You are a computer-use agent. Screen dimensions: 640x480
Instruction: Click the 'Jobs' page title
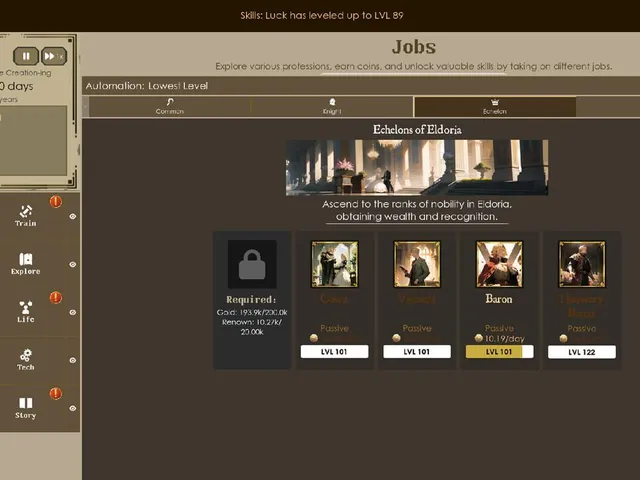[414, 47]
